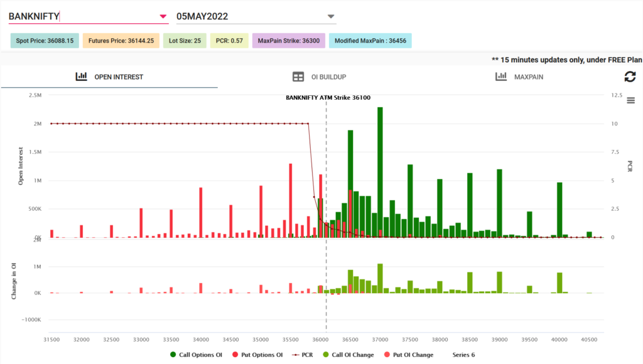Screen dimensions: 643x364
Task: Click the Change in OI y-axis title
Action: (x=14, y=281)
